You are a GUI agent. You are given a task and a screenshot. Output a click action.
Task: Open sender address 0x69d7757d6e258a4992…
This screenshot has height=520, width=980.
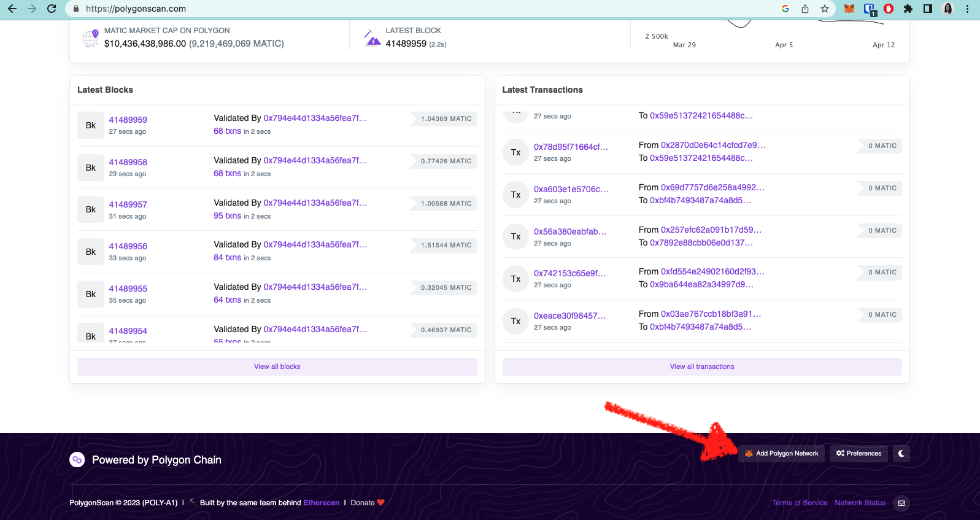(713, 187)
